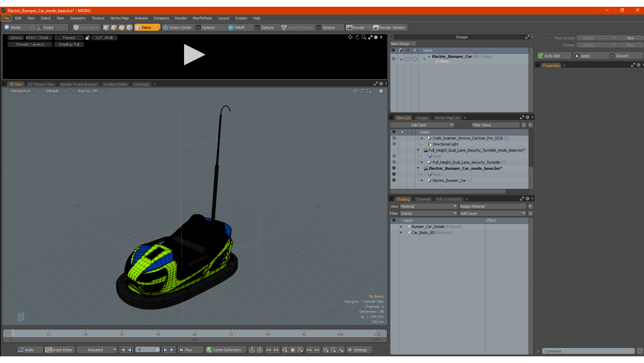This screenshot has height=363, width=644.
Task: Open the Render Window
Action: [389, 28]
